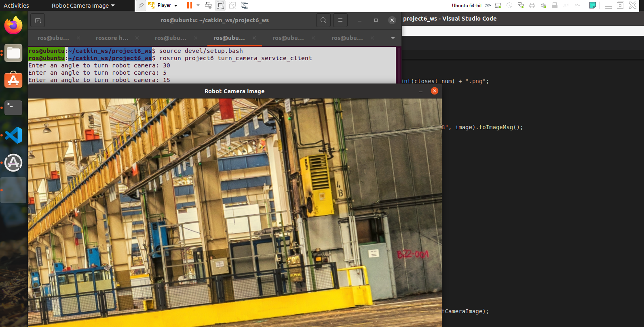Click the sound card device icon

coord(543,5)
